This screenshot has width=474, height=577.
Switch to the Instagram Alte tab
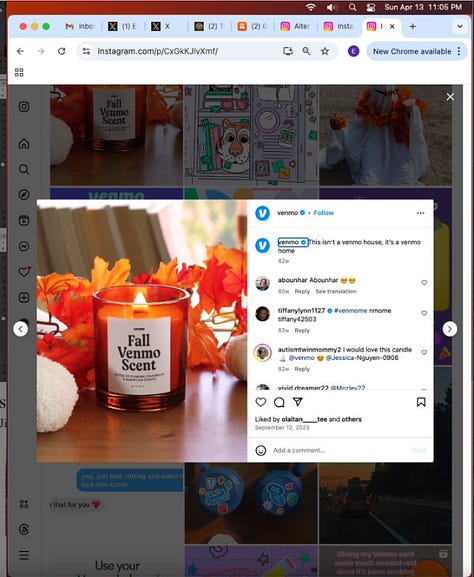[295, 26]
